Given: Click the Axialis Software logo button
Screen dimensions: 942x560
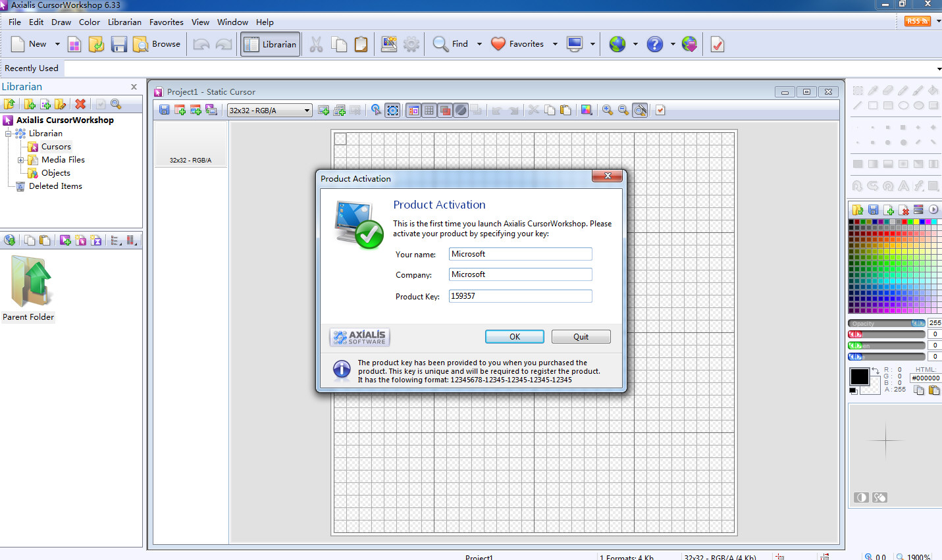Looking at the screenshot, I should pyautogui.click(x=359, y=337).
